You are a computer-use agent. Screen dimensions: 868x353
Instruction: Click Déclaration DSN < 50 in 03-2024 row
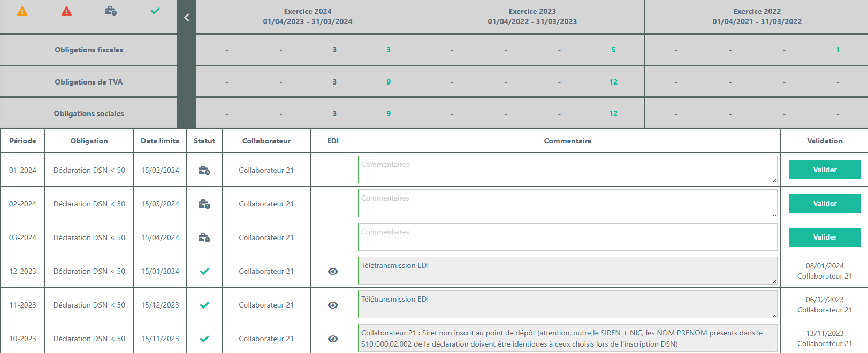pyautogui.click(x=89, y=237)
